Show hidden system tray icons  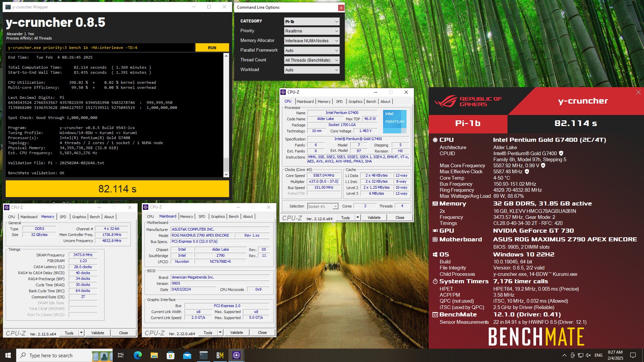[x=564, y=355]
